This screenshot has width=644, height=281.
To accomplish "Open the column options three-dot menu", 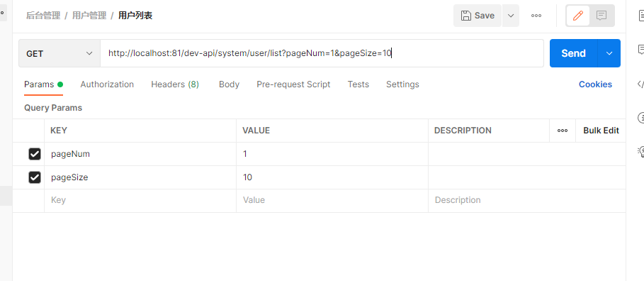I will (x=563, y=131).
